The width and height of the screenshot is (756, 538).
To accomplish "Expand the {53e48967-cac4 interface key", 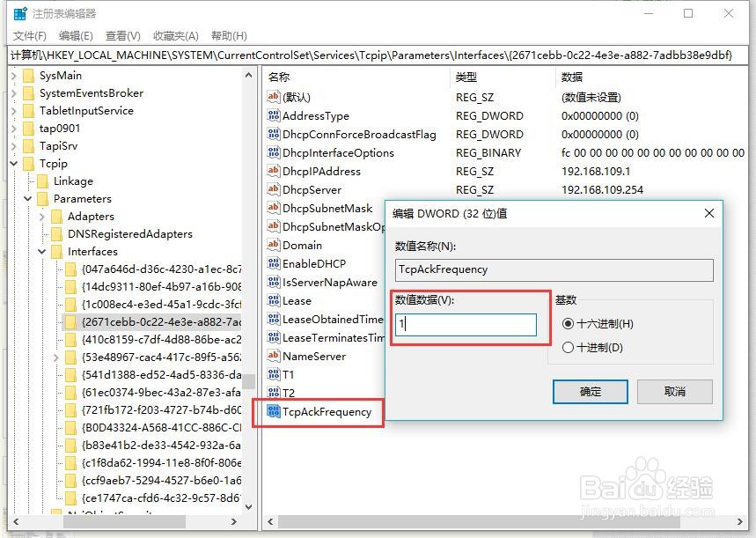I will tap(56, 357).
